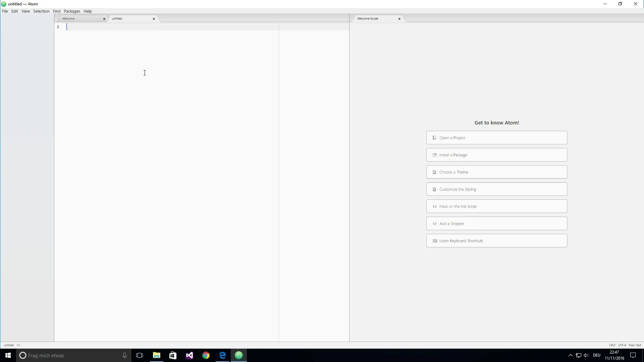Expand the Learn Keyboard Shortcuts section
644x362 pixels.
pos(497,241)
